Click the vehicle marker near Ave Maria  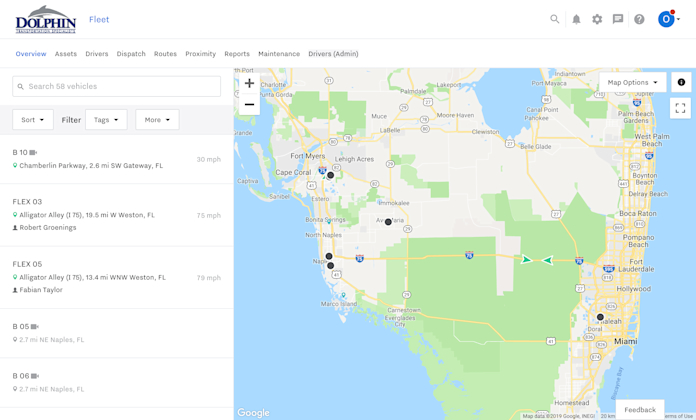click(x=388, y=222)
